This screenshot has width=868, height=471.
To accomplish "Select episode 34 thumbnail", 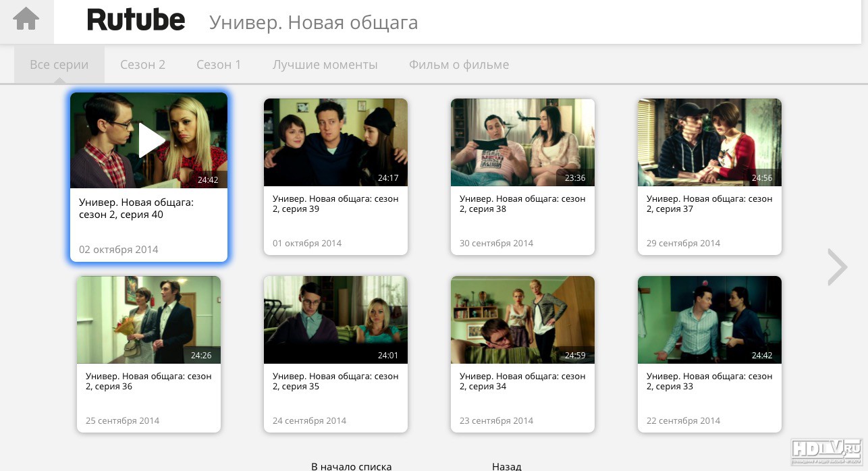I will [x=522, y=320].
